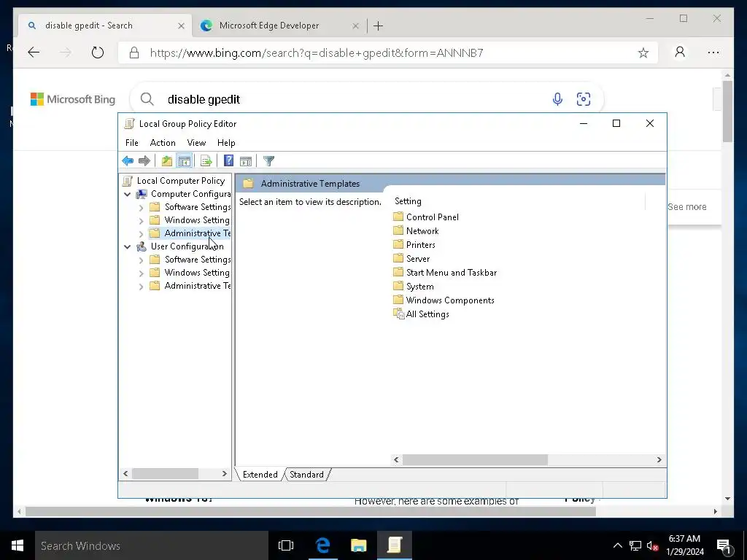Switch to the Extended tab
The height and width of the screenshot is (560, 747).
[x=260, y=474]
